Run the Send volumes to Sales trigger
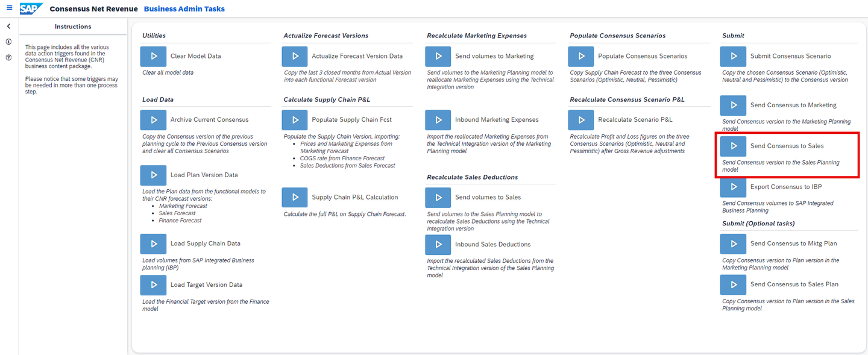This screenshot has height=355, width=868. click(438, 198)
